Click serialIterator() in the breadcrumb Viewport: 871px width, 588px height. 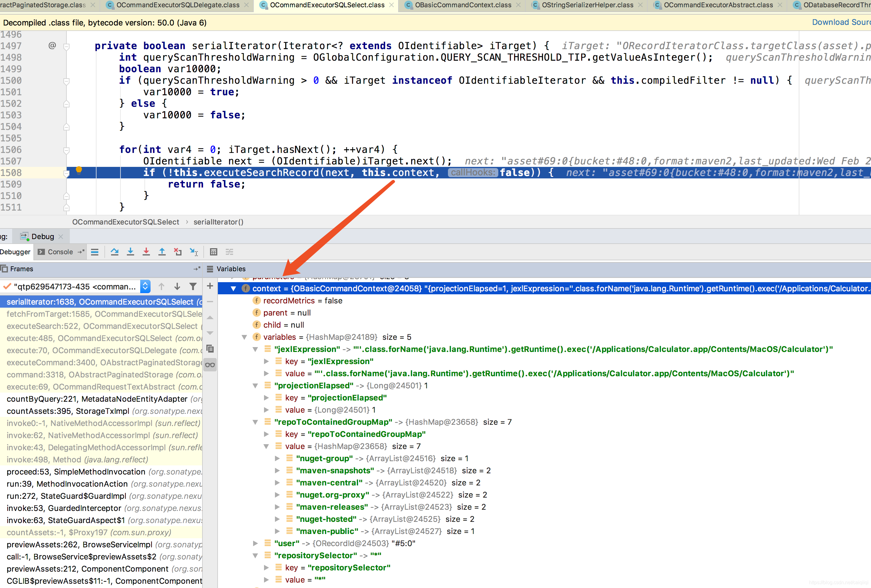219,222
